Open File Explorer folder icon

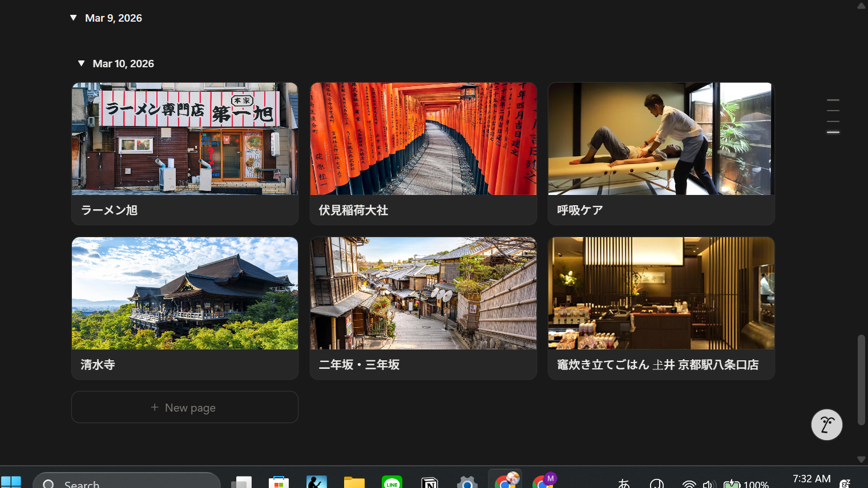coord(354,482)
